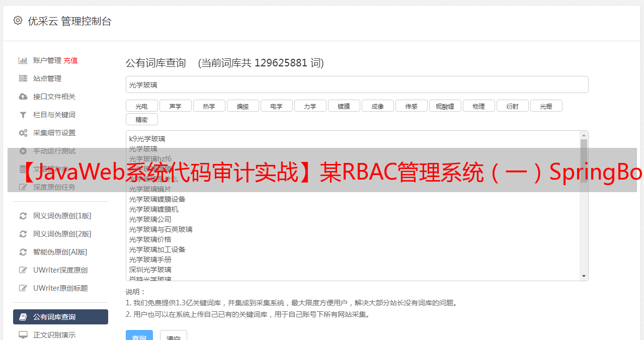Open 同义词伪原创[2版] in the sidebar
The width and height of the screenshot is (644, 340).
[62, 234]
